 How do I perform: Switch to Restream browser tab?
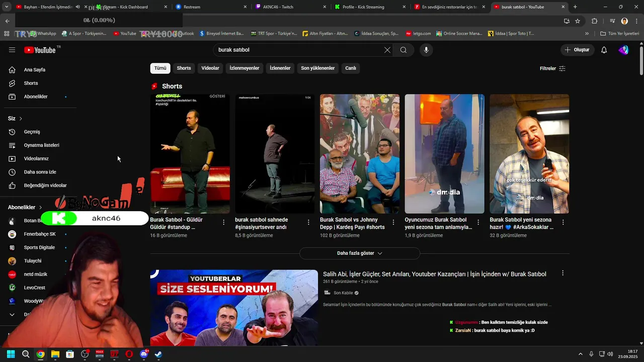211,7
